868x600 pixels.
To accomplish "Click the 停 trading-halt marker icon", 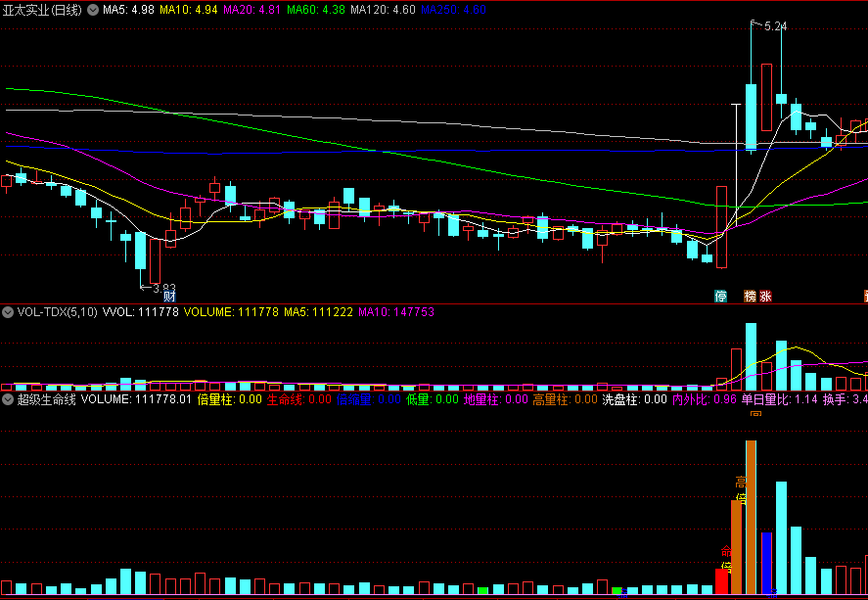I will click(720, 297).
